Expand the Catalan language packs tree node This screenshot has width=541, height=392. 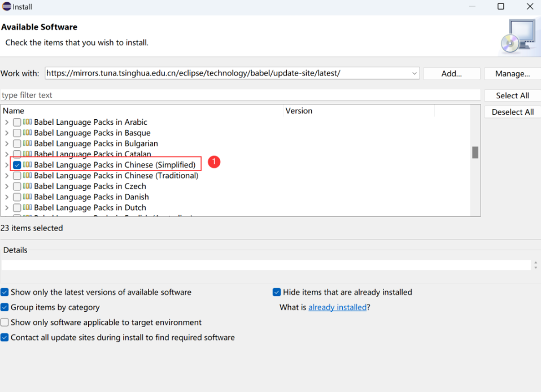click(x=7, y=154)
